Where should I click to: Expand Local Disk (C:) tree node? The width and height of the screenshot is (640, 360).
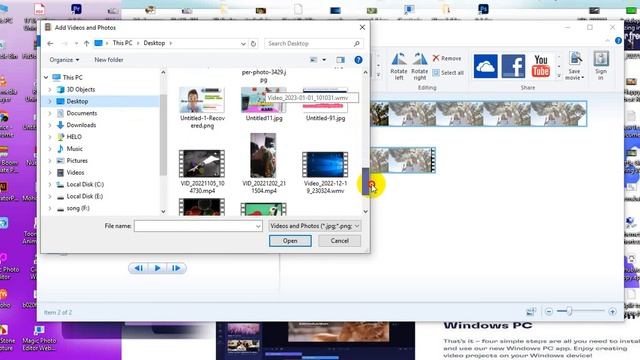click(50, 184)
